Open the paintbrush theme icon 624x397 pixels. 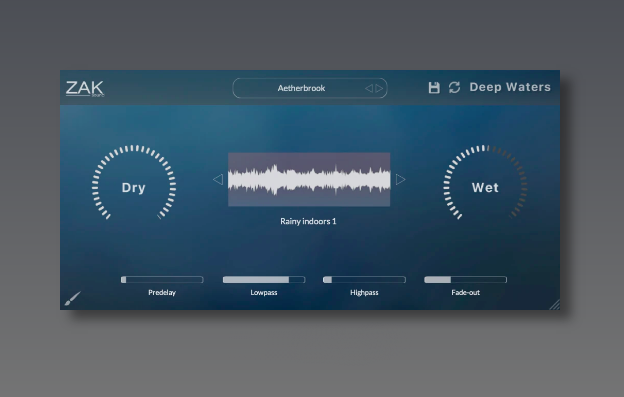coord(73,298)
